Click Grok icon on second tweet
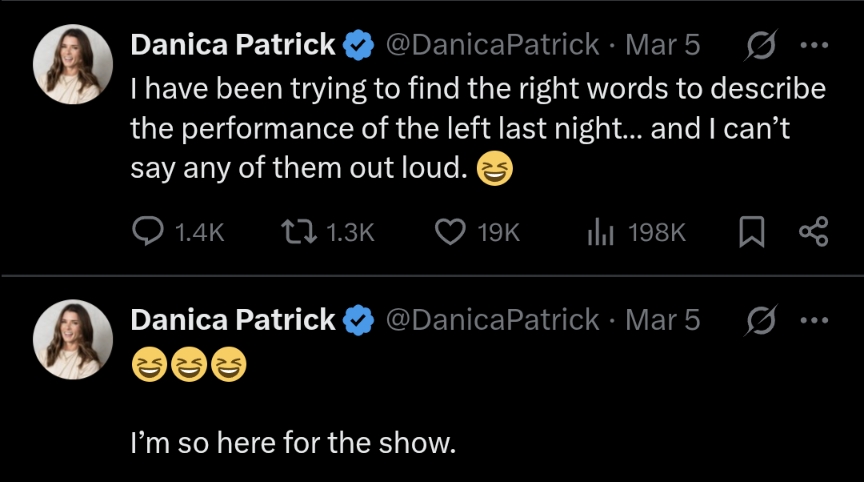This screenshot has width=864, height=482. pyautogui.click(x=761, y=320)
